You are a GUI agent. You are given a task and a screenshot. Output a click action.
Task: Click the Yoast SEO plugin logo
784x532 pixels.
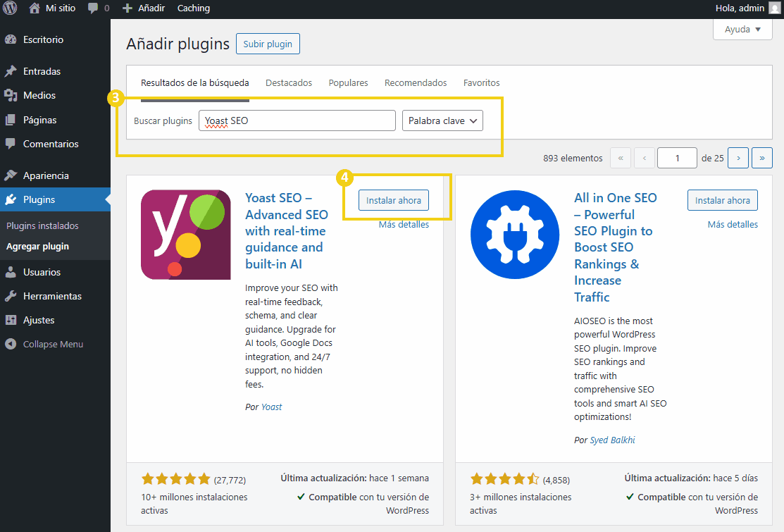pyautogui.click(x=186, y=235)
